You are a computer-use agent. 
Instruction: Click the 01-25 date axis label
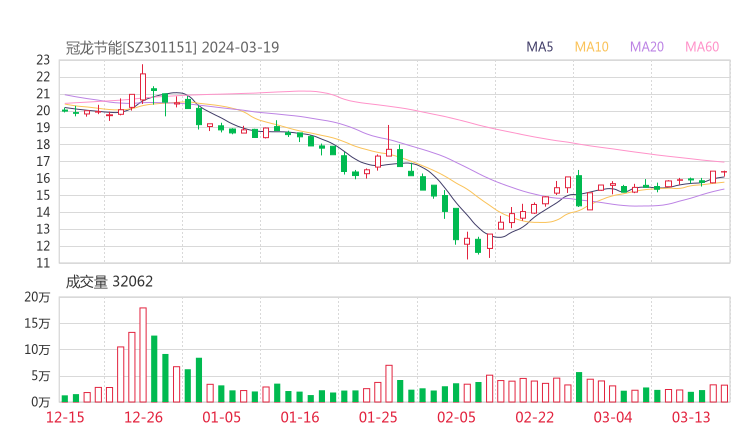coord(378,417)
